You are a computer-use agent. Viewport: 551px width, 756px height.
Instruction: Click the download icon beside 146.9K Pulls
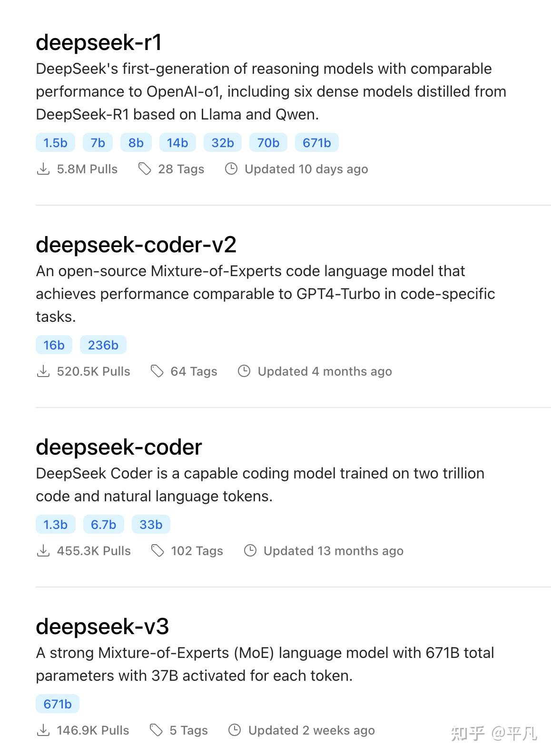pos(43,730)
